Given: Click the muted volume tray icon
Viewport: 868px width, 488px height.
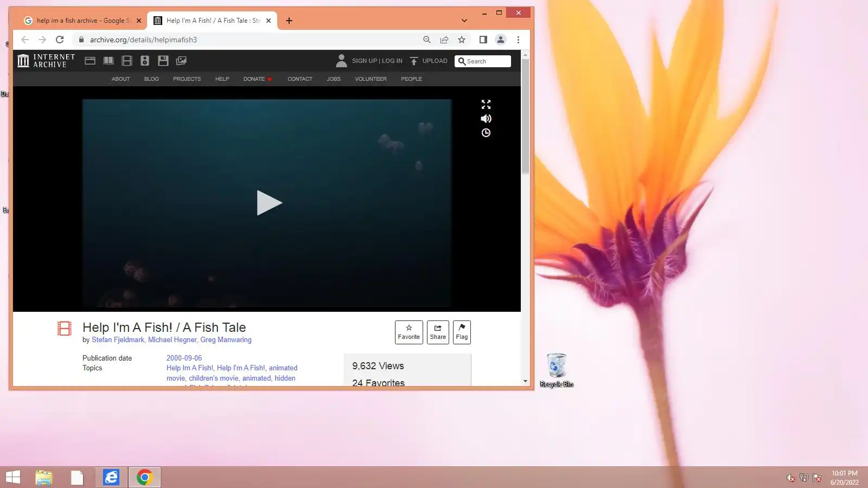Looking at the screenshot, I should pyautogui.click(x=790, y=478).
